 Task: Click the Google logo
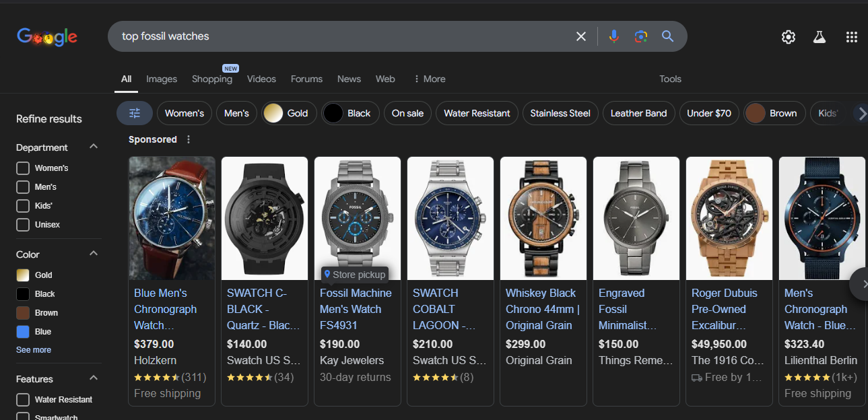pyautogui.click(x=47, y=37)
